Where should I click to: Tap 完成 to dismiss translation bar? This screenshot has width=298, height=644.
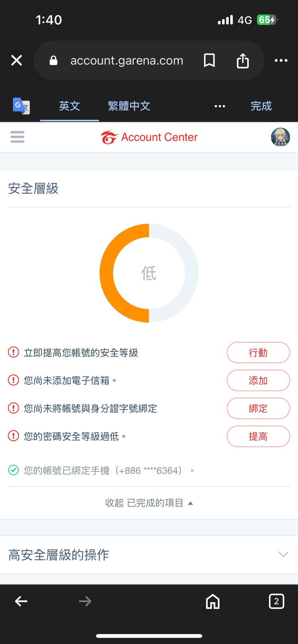pos(261,106)
